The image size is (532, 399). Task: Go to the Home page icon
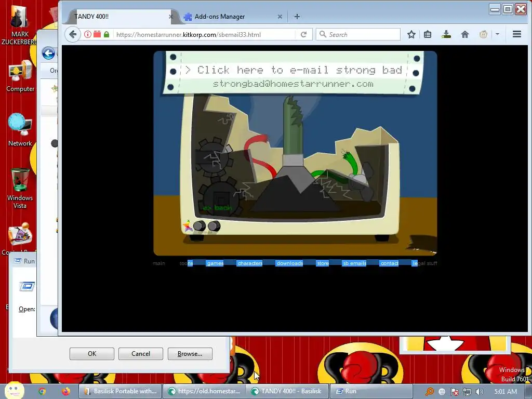[x=465, y=34]
